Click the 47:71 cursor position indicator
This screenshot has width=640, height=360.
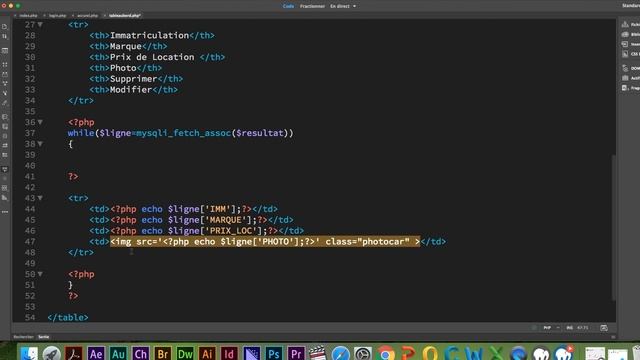pos(583,328)
